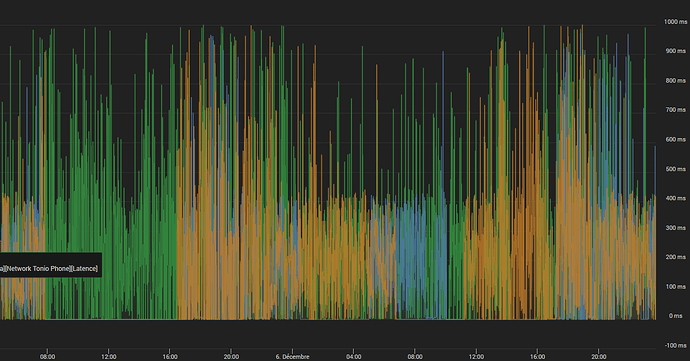Click the 900 ms axis label
Image resolution: width=690 pixels, height=361 pixels.
676,51
